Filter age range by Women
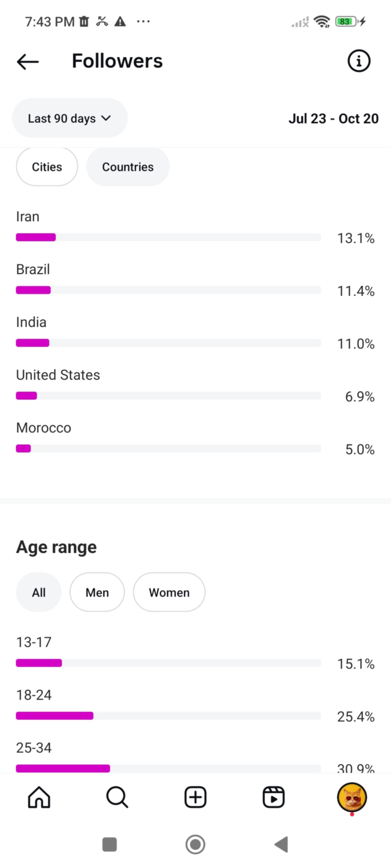The width and height of the screenshot is (391, 868). pos(169,592)
